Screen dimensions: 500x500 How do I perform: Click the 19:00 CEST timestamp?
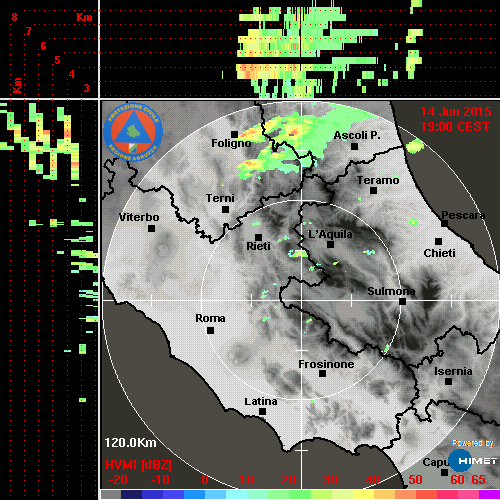[455, 127]
